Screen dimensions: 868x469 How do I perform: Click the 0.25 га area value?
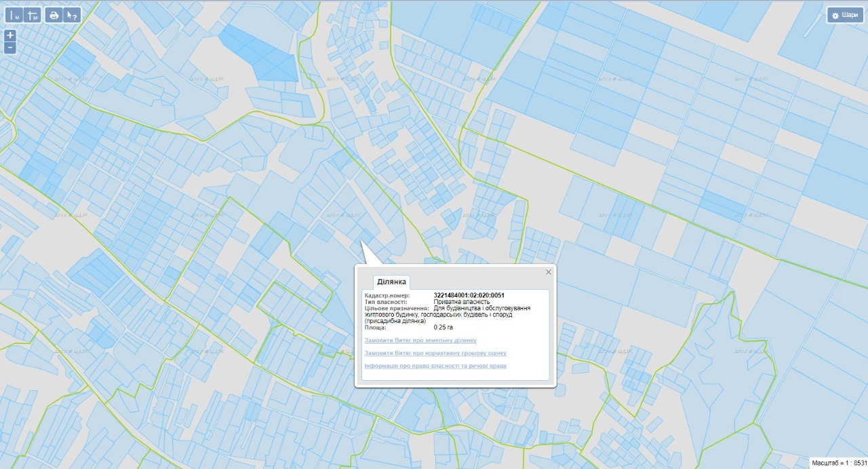443,327
